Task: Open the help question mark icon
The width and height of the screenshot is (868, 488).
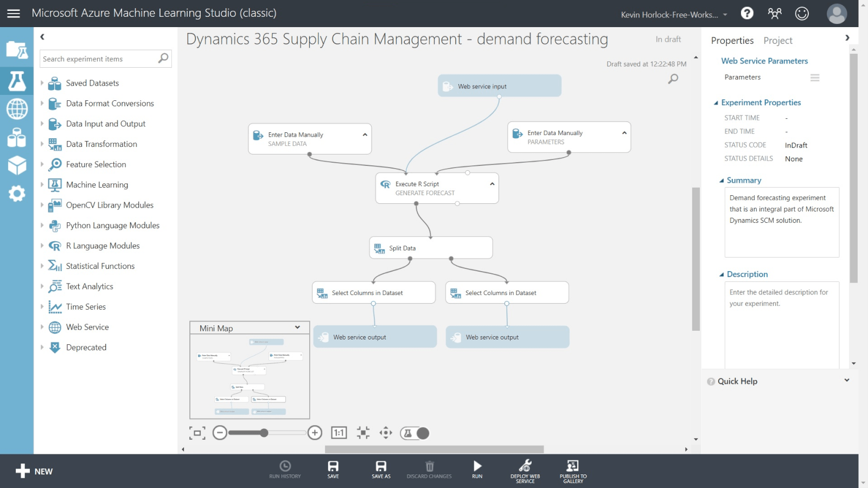Action: tap(747, 13)
